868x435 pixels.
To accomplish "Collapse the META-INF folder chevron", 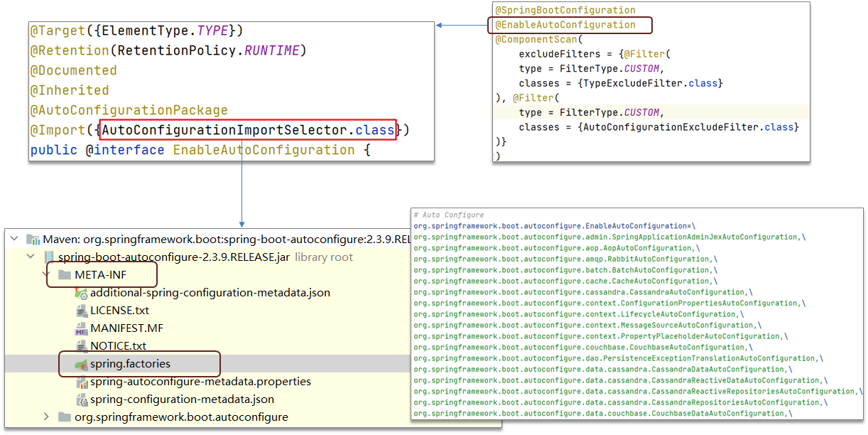I will point(47,274).
